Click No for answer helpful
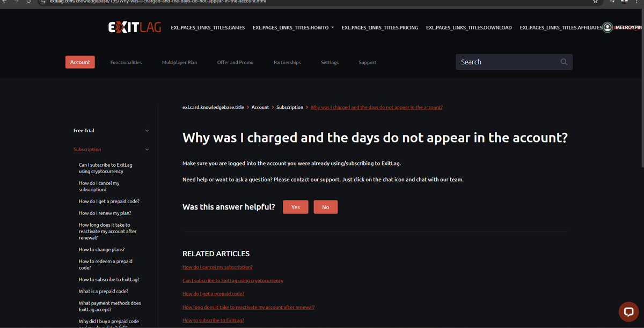The width and height of the screenshot is (644, 328). pyautogui.click(x=325, y=207)
